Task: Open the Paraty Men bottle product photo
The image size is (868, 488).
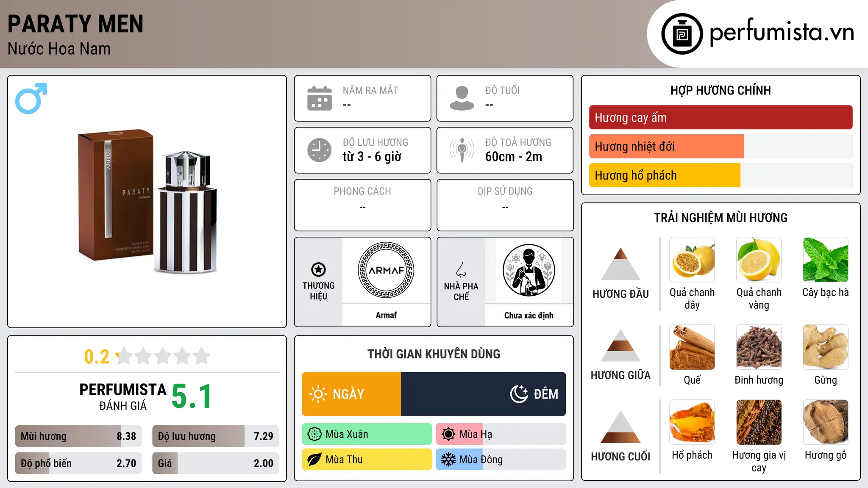Action: pos(147,201)
